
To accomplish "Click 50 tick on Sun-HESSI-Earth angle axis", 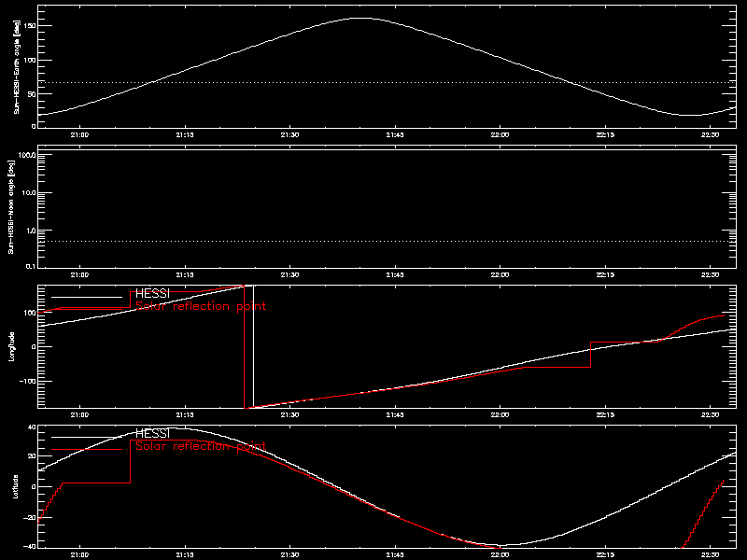I will (32, 94).
